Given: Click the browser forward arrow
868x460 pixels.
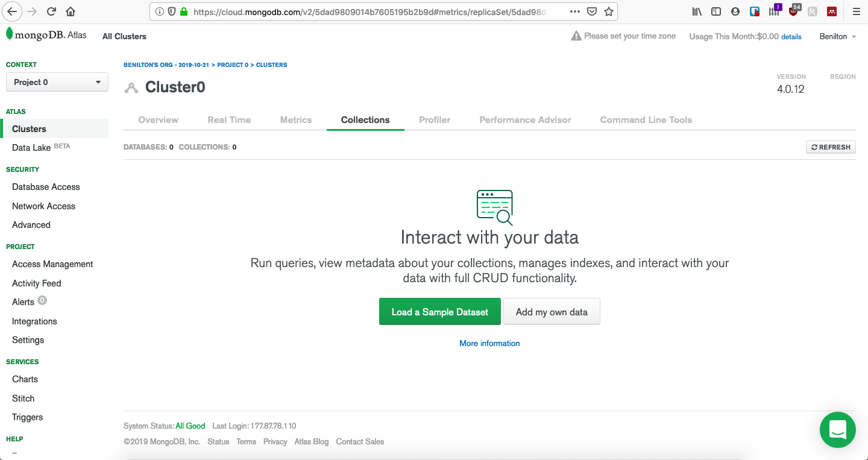Looking at the screenshot, I should point(33,11).
